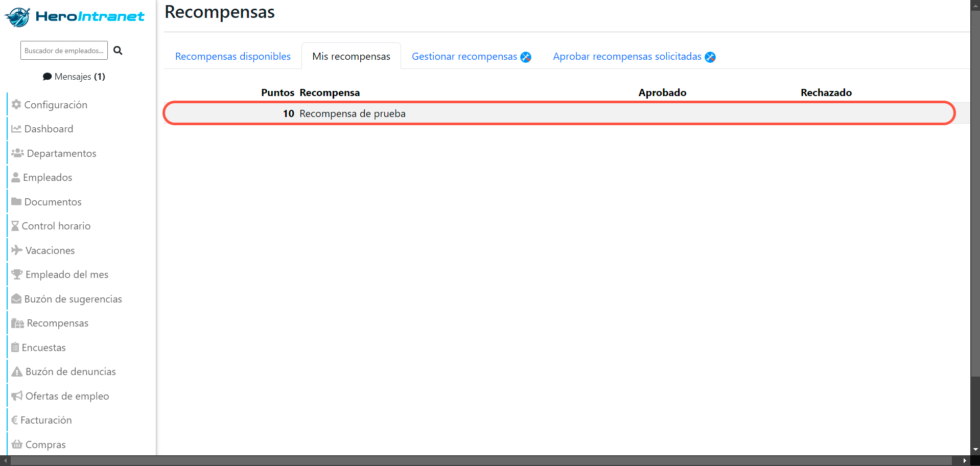Open Buzón de sugerencias
The image size is (980, 466).
coord(73,299)
